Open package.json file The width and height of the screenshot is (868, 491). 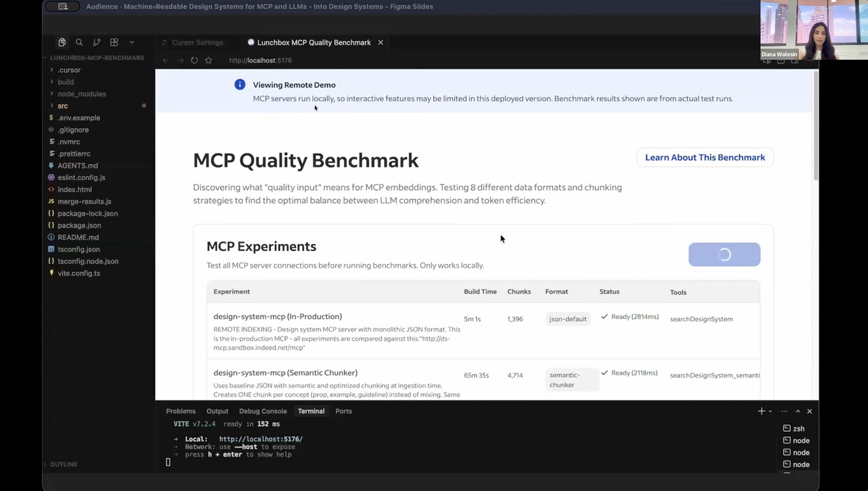tap(79, 225)
